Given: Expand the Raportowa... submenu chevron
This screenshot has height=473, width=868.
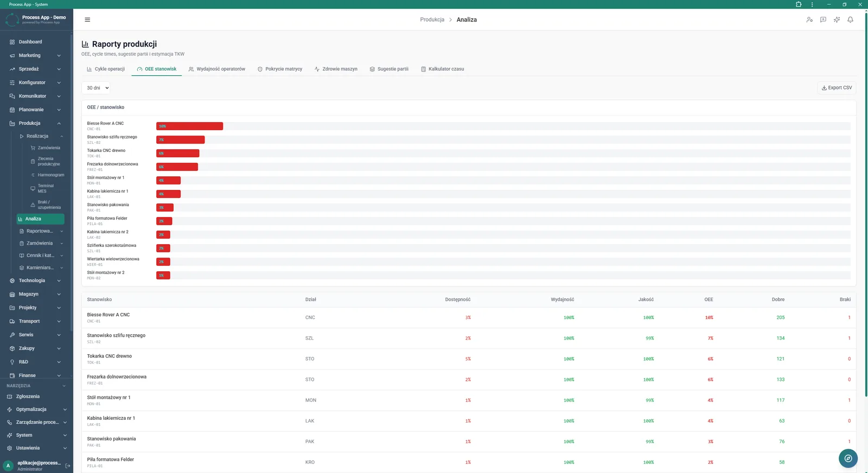Looking at the screenshot, I should click(61, 231).
